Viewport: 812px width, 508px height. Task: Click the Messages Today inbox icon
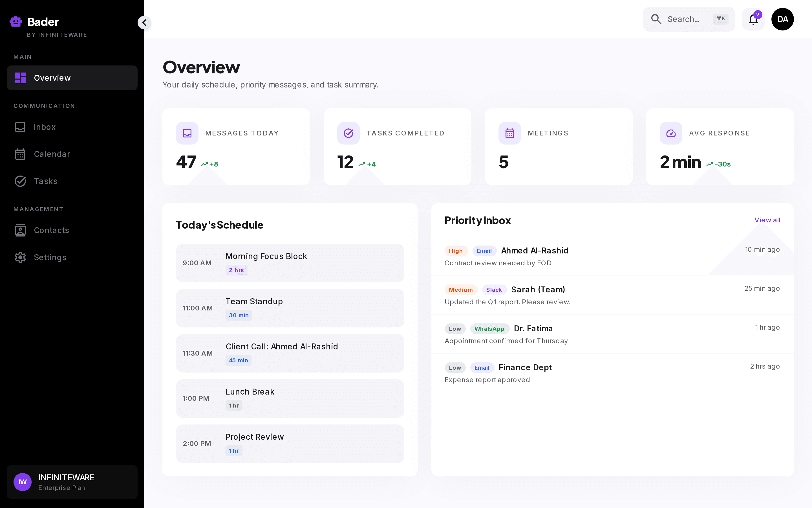click(187, 133)
